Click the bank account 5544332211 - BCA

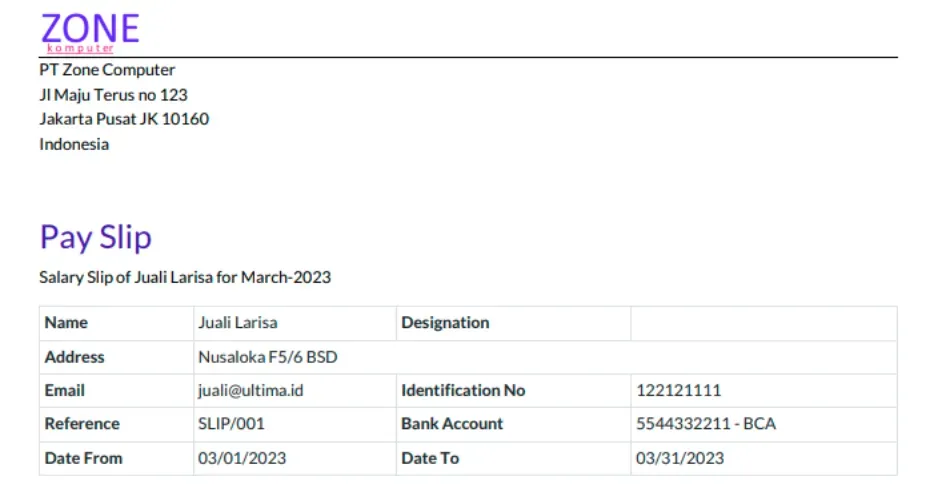[x=705, y=424]
